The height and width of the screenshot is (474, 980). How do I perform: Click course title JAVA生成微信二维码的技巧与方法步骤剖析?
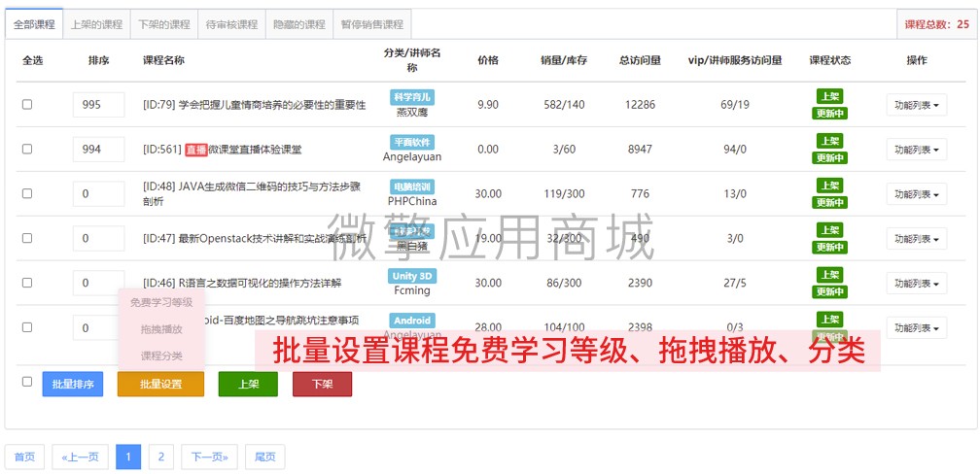251,193
